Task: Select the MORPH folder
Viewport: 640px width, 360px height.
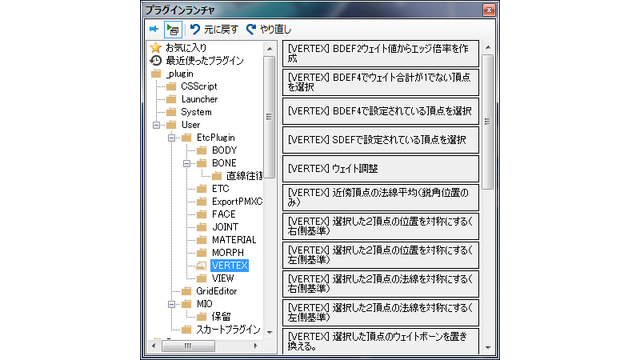Action: click(x=228, y=253)
